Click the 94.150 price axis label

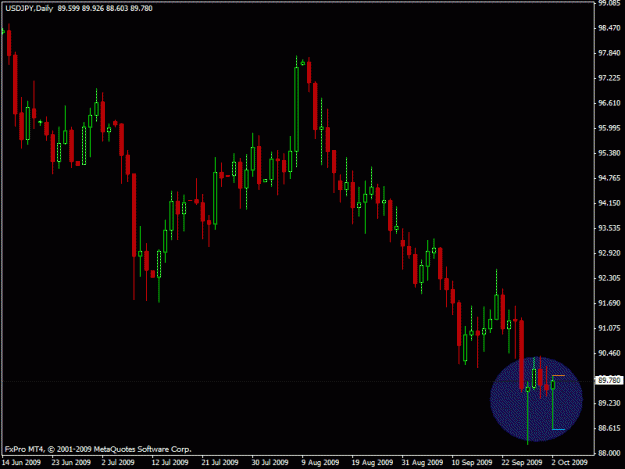tap(609, 203)
